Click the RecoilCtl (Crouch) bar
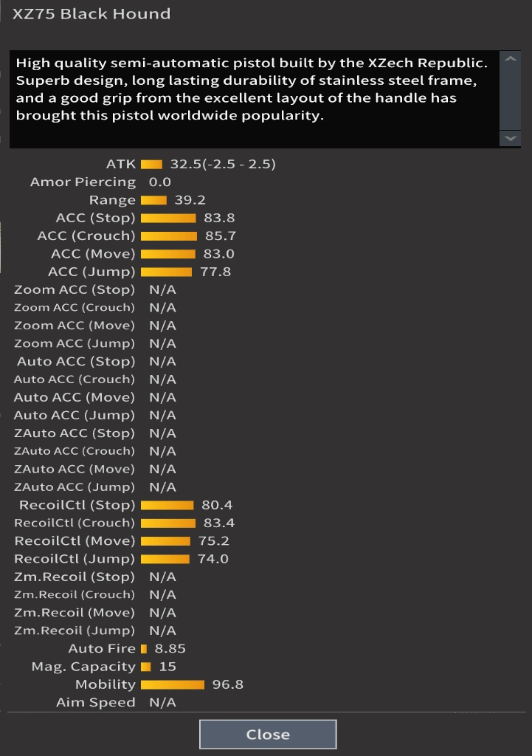The width and height of the screenshot is (532, 756). tap(168, 523)
